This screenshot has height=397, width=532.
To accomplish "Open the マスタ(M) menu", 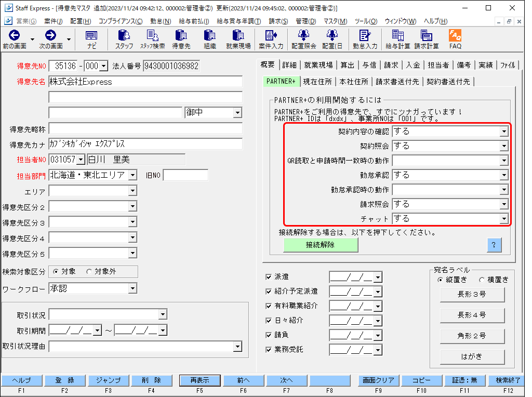I will pyautogui.click(x=335, y=21).
